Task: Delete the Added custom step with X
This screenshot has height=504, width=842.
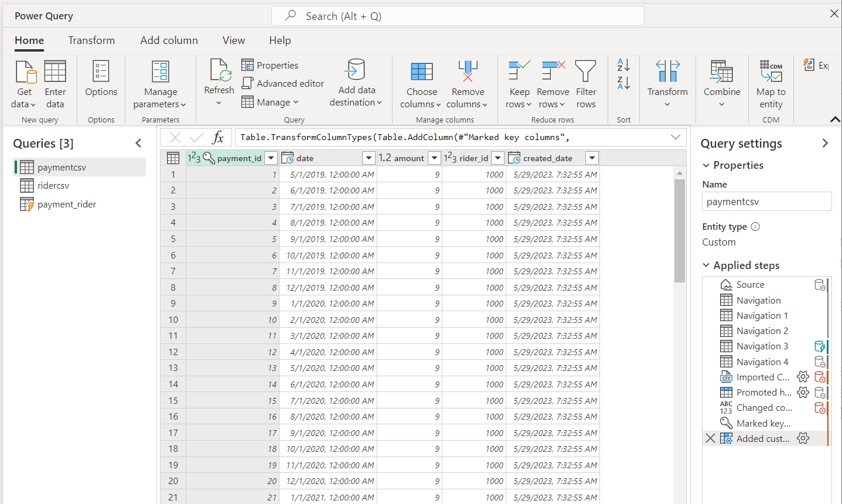Action: [x=710, y=438]
